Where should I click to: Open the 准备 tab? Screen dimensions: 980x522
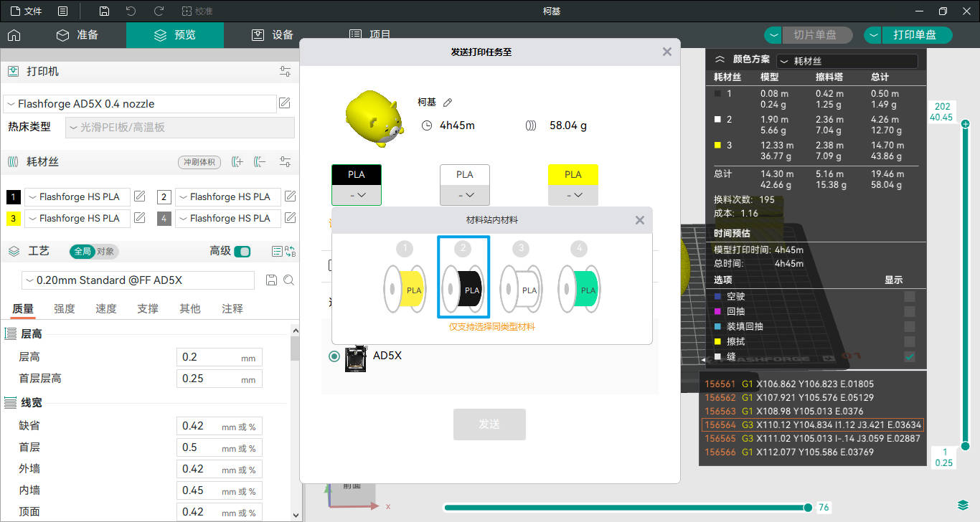click(77, 35)
